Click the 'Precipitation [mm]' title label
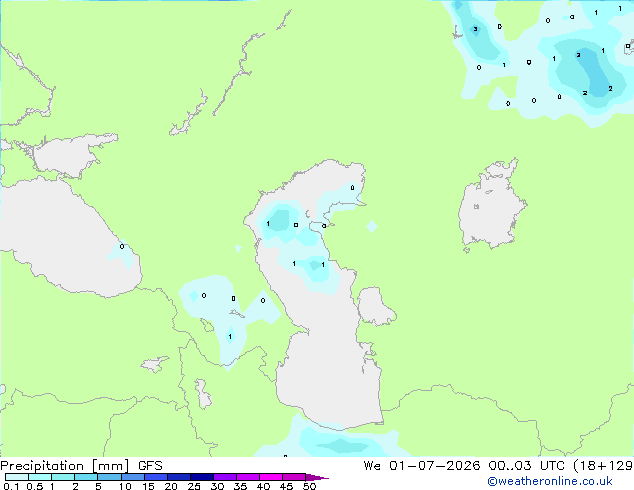 tap(65, 466)
